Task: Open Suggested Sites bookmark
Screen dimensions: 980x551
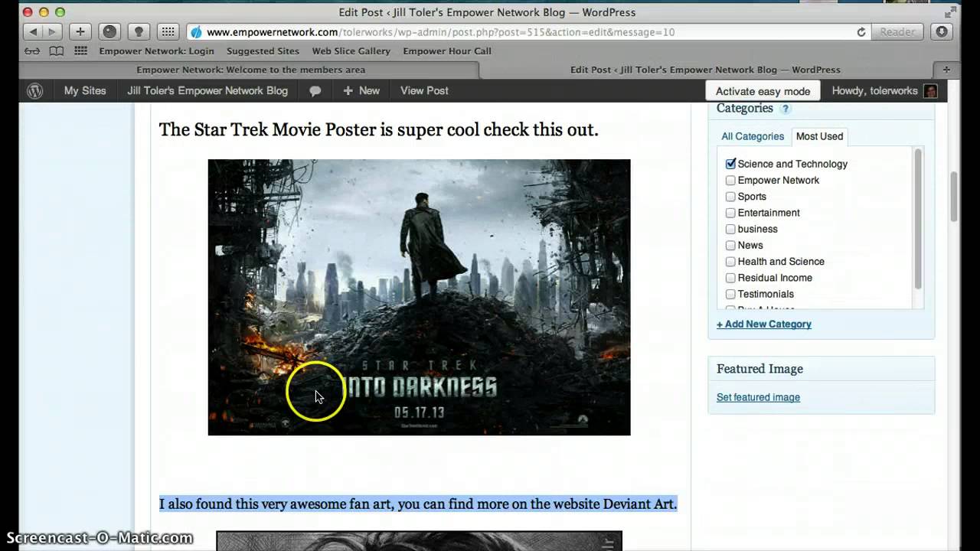Action: 263,51
